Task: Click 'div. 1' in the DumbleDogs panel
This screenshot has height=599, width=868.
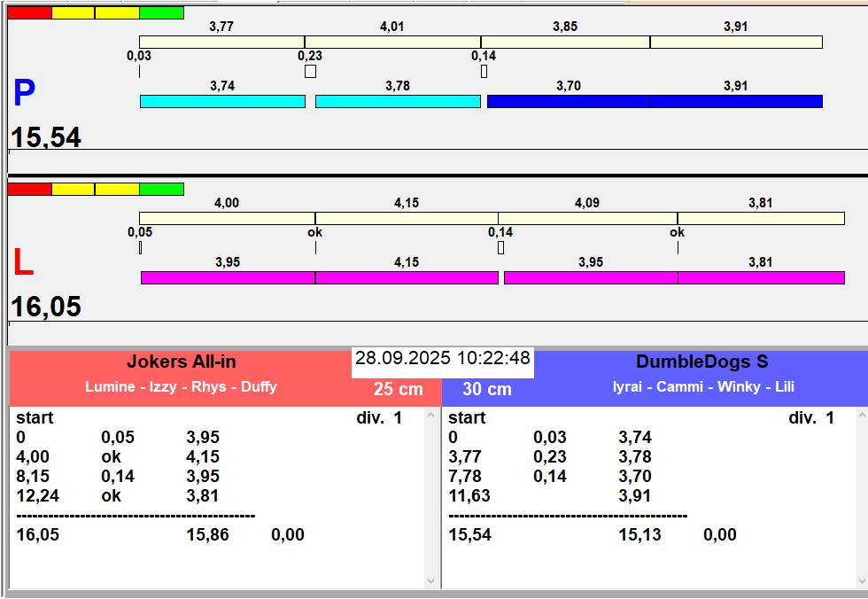Action: (x=811, y=417)
